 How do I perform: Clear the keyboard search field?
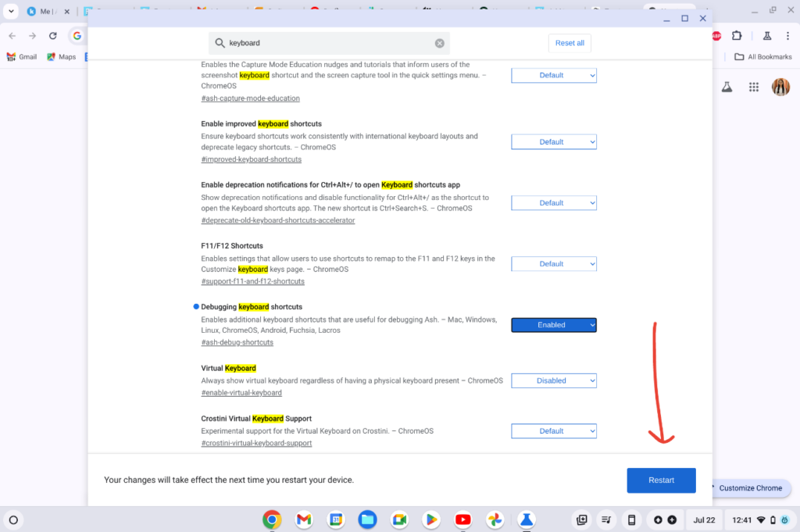439,43
